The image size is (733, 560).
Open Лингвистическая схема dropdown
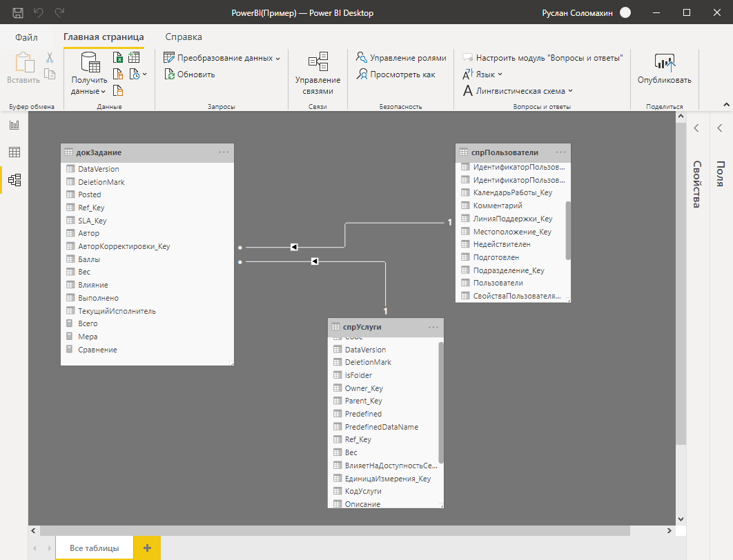pyautogui.click(x=571, y=91)
